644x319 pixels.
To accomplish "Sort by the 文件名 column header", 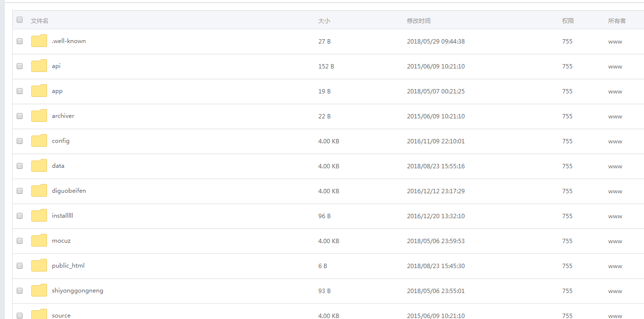I will coord(40,21).
